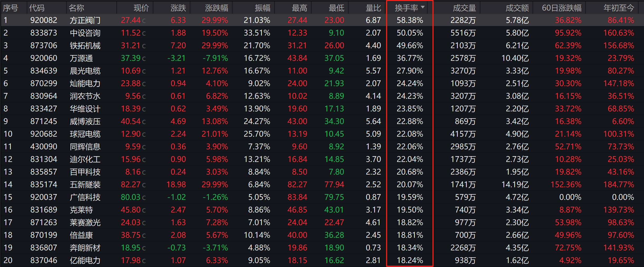
Task: Click stock name 克莱特
Action: (x=81, y=210)
